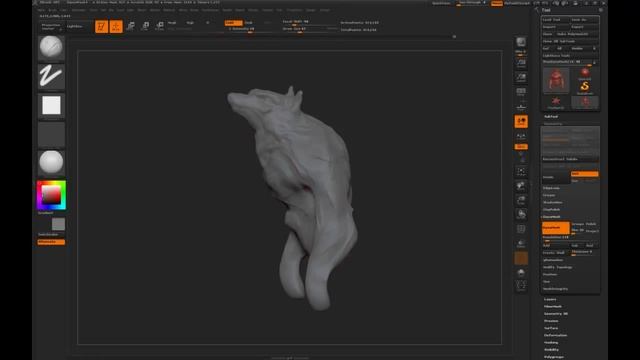
Task: Open the Document menu
Action: (79, 10)
